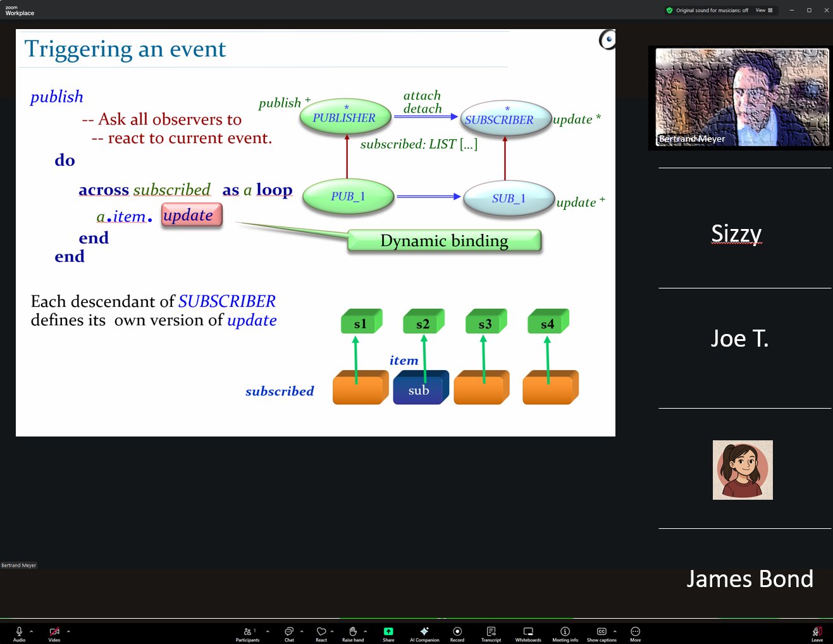Turn on the Video camera
833x644 pixels.
point(54,633)
